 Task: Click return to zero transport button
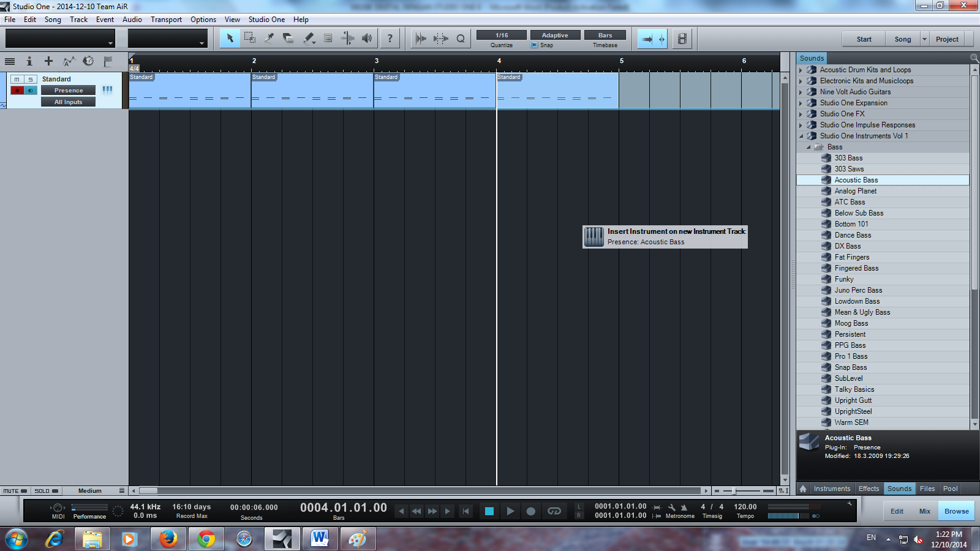tap(466, 511)
